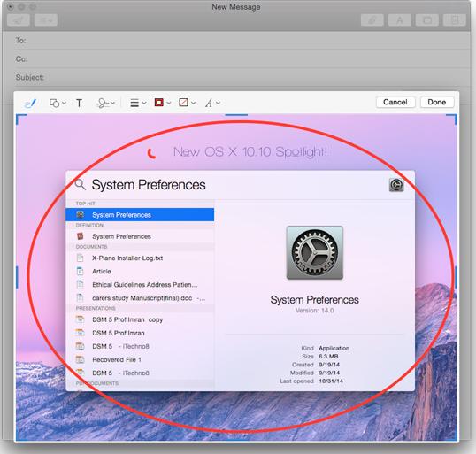
Task: Open the Signature tool menu
Action: click(105, 104)
